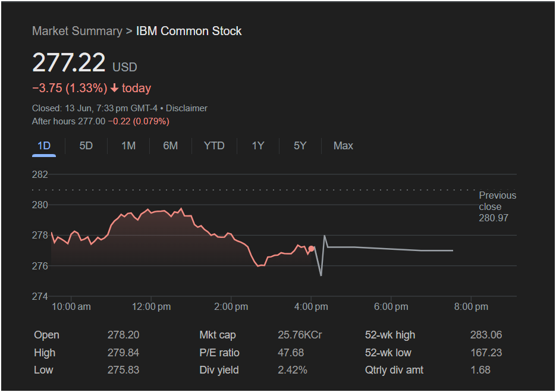Click the IBM Common Stock title
Image resolution: width=556 pixels, height=392 pixels.
pyautogui.click(x=189, y=31)
